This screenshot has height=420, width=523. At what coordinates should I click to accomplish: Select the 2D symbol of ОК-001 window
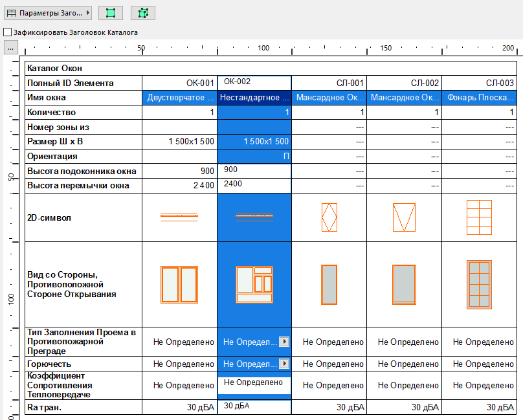click(x=179, y=217)
